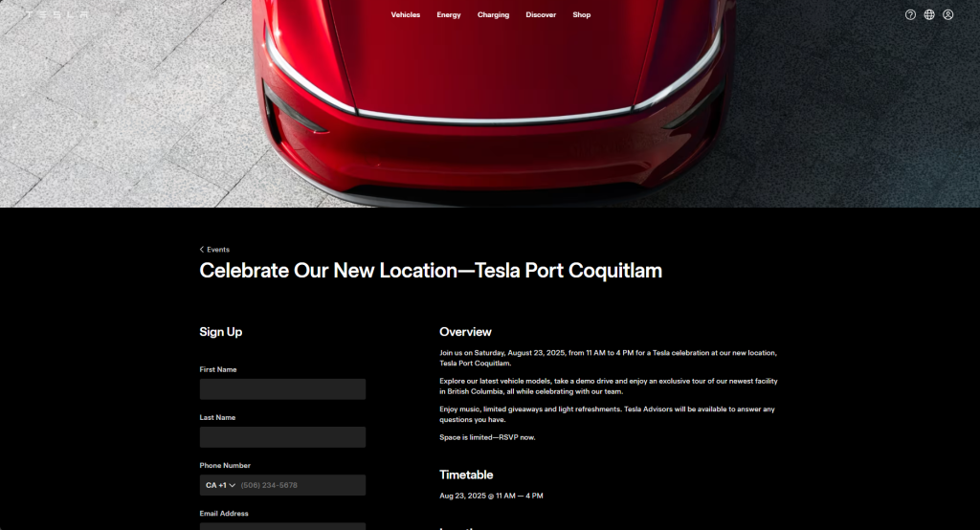Click the Sign Up heading

(x=221, y=332)
